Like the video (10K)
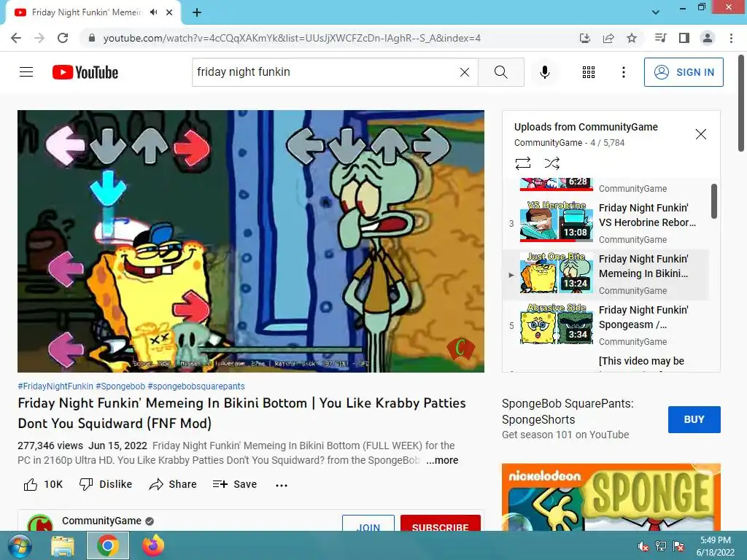Viewport: 747px width, 560px height. (43, 484)
